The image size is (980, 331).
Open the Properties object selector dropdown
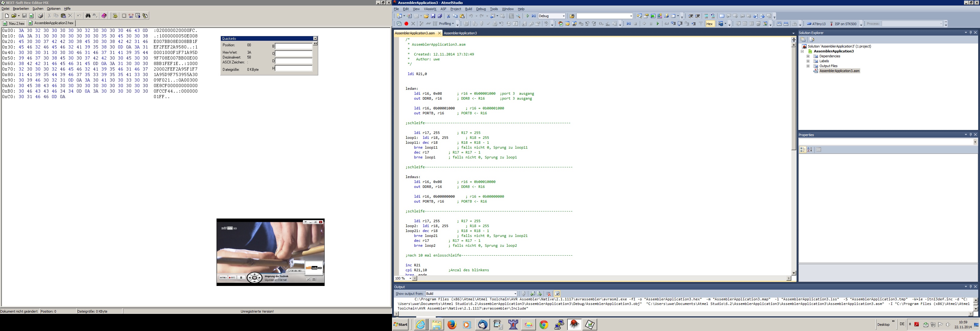[975, 142]
